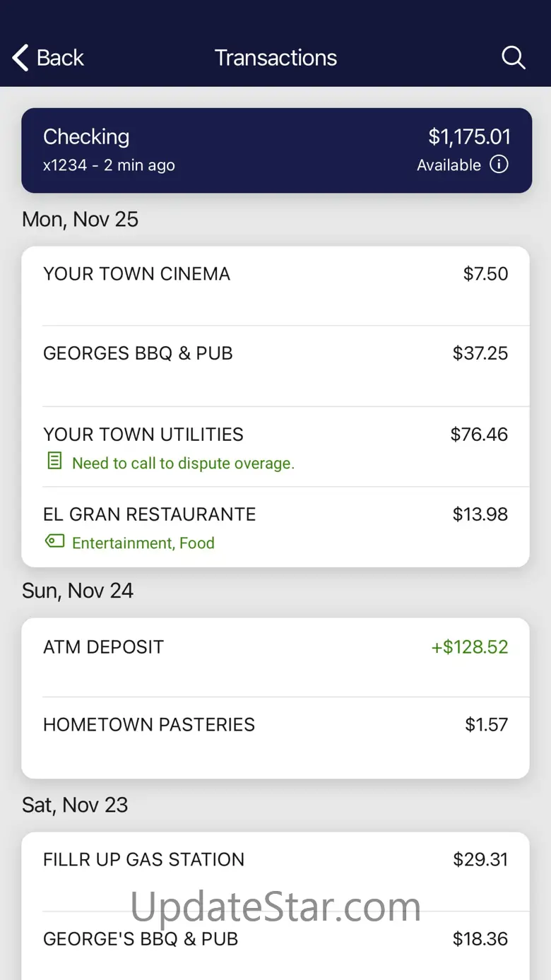
Task: Tap the tag icon under El Gran Restaurante
Action: (x=54, y=541)
